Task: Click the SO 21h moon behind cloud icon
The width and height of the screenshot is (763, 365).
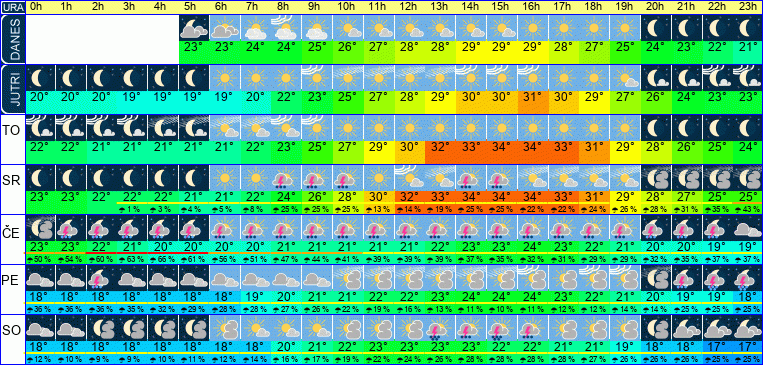Action: pyautogui.click(x=687, y=328)
